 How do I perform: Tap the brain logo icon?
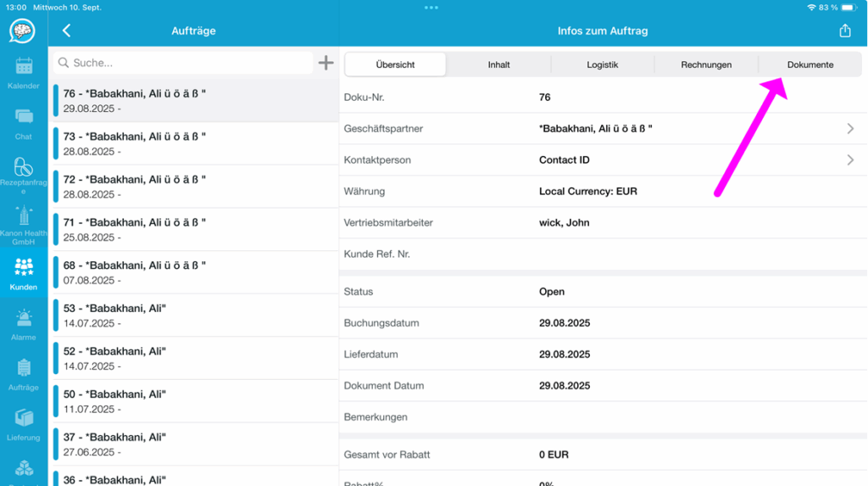[22, 31]
